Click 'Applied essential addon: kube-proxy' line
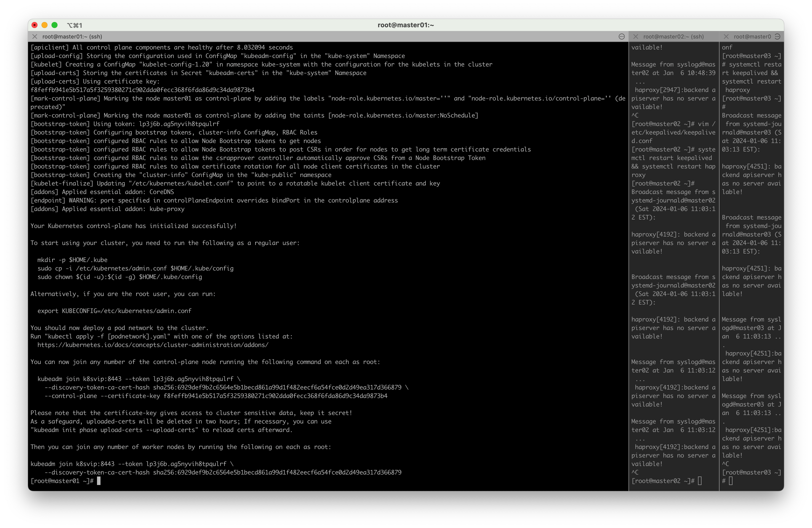The width and height of the screenshot is (812, 528). (x=107, y=209)
